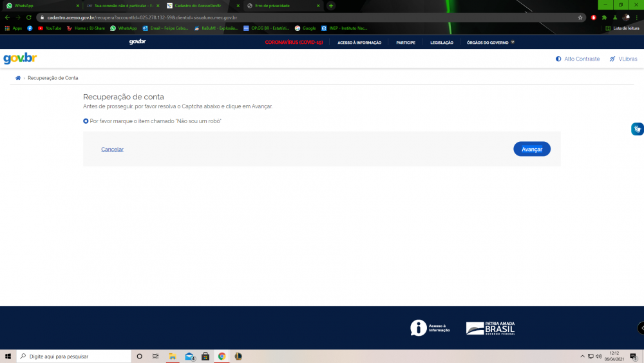The height and width of the screenshot is (363, 644).
Task: Open the League of Legends taskbar icon
Action: coord(238,356)
